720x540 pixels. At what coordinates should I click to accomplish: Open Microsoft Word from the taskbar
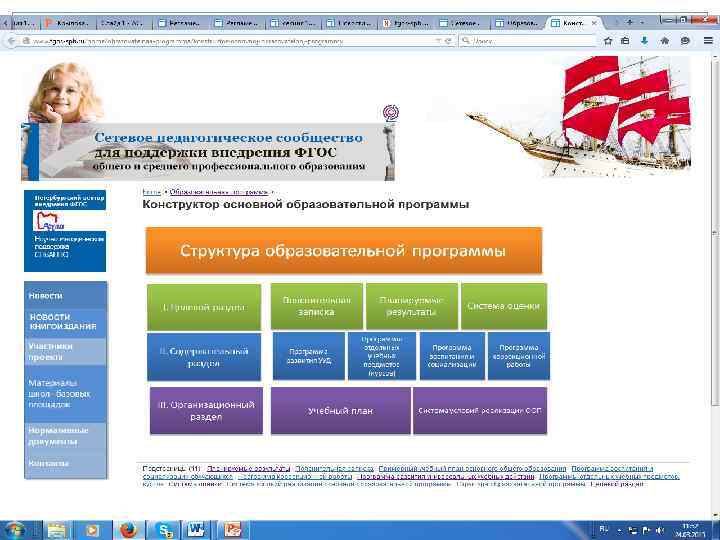(196, 530)
